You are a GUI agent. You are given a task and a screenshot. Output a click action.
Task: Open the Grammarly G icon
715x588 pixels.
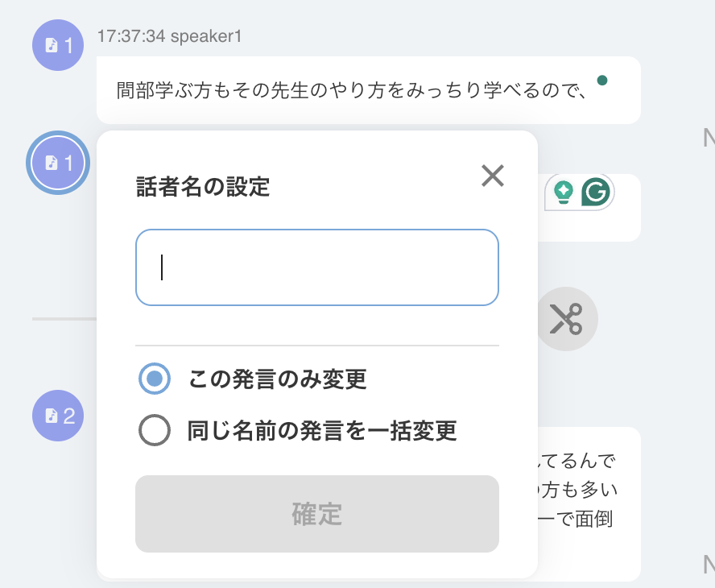(596, 192)
